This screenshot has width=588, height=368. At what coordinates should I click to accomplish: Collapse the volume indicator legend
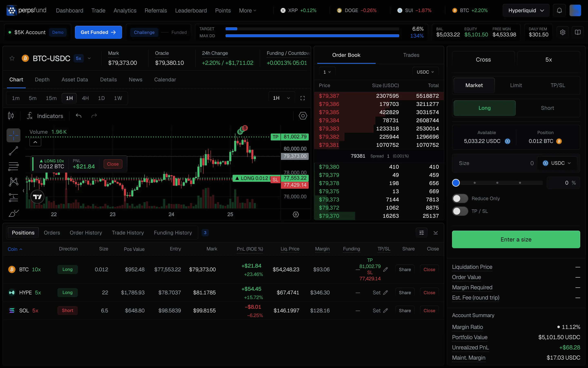click(x=35, y=142)
